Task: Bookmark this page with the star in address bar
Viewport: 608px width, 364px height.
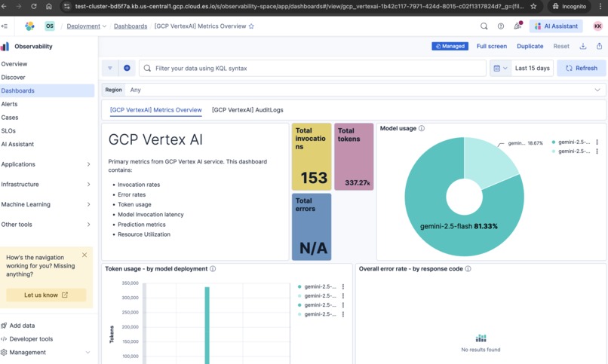Action: point(533,6)
